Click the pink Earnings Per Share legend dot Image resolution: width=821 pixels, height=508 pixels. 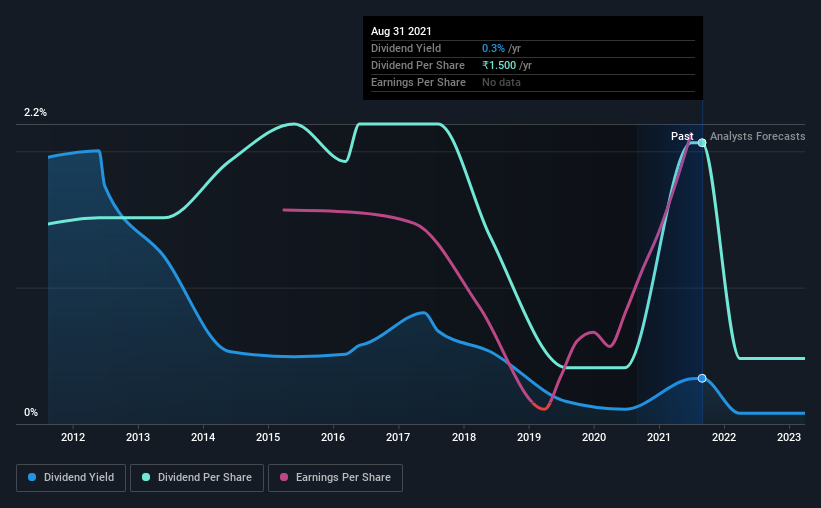point(284,477)
